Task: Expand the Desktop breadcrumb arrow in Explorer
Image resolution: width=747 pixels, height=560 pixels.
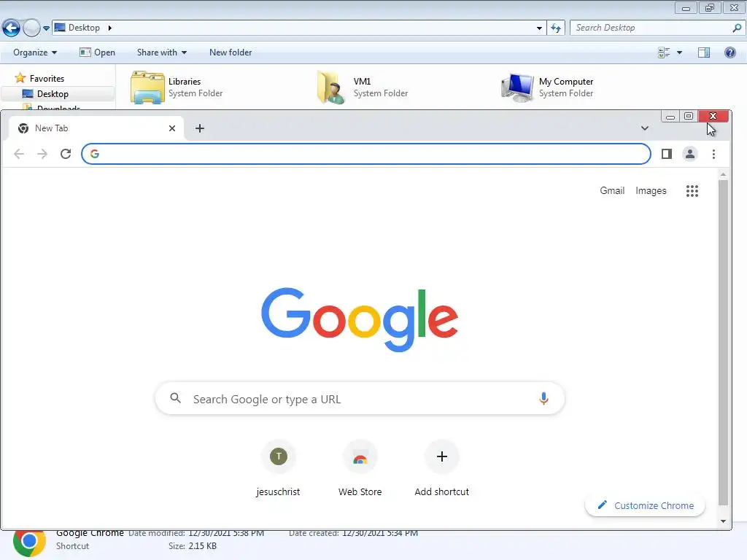Action: [110, 28]
